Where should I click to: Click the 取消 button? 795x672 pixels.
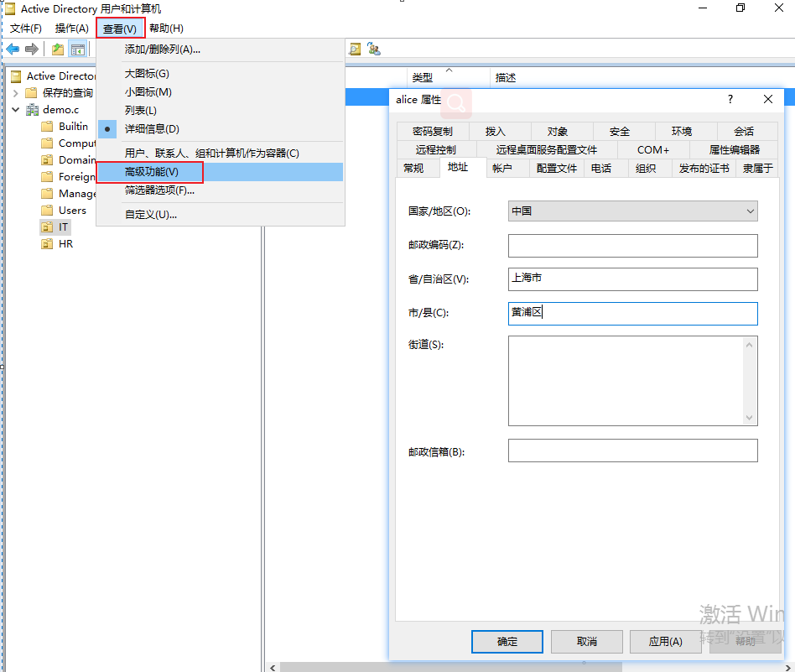coord(586,641)
